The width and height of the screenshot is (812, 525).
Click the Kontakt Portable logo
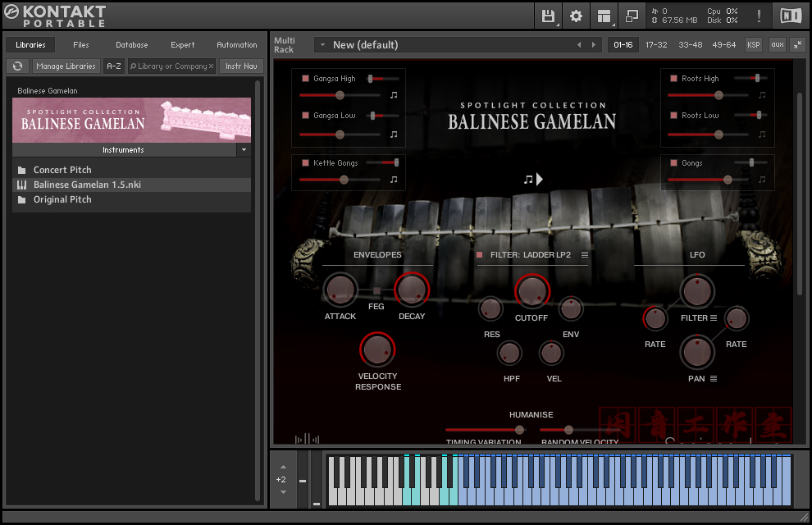pyautogui.click(x=56, y=16)
